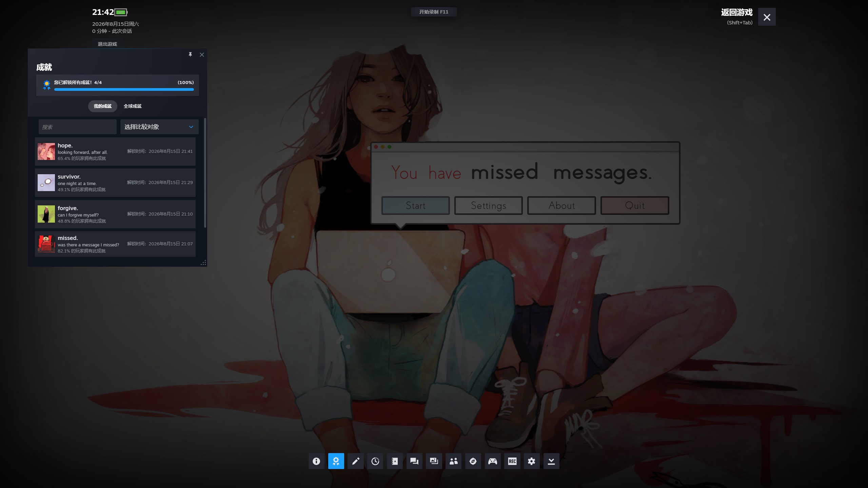This screenshot has height=488, width=868.
Task: Click the battery indicator icon
Action: coord(121,13)
